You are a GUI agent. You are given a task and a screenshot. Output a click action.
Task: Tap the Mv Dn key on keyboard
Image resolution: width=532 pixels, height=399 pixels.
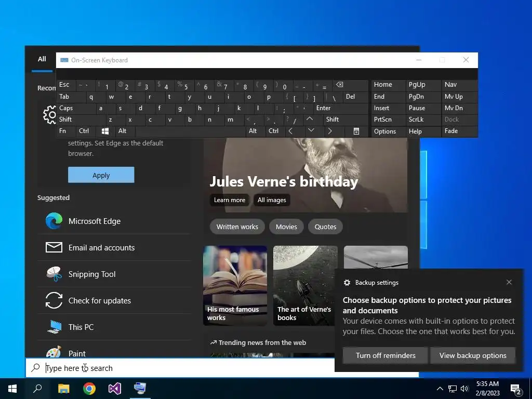coord(459,108)
